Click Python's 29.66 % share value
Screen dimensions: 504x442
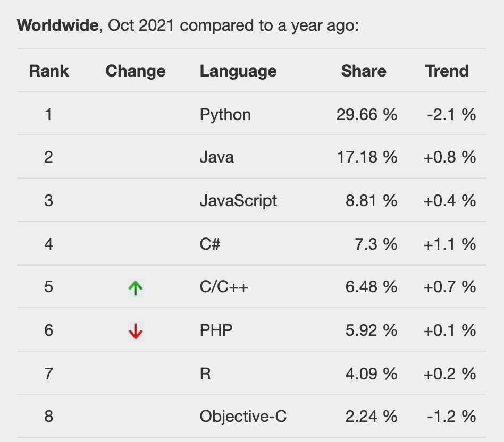pyautogui.click(x=367, y=115)
